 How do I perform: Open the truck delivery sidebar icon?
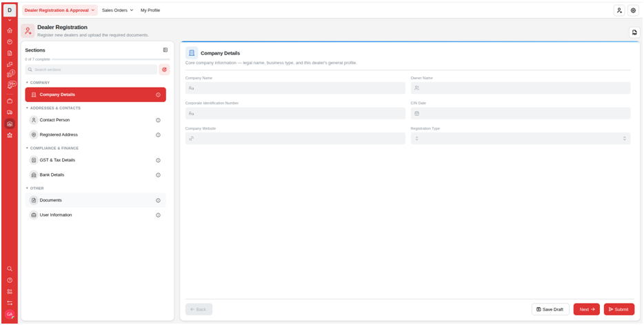coord(10,112)
